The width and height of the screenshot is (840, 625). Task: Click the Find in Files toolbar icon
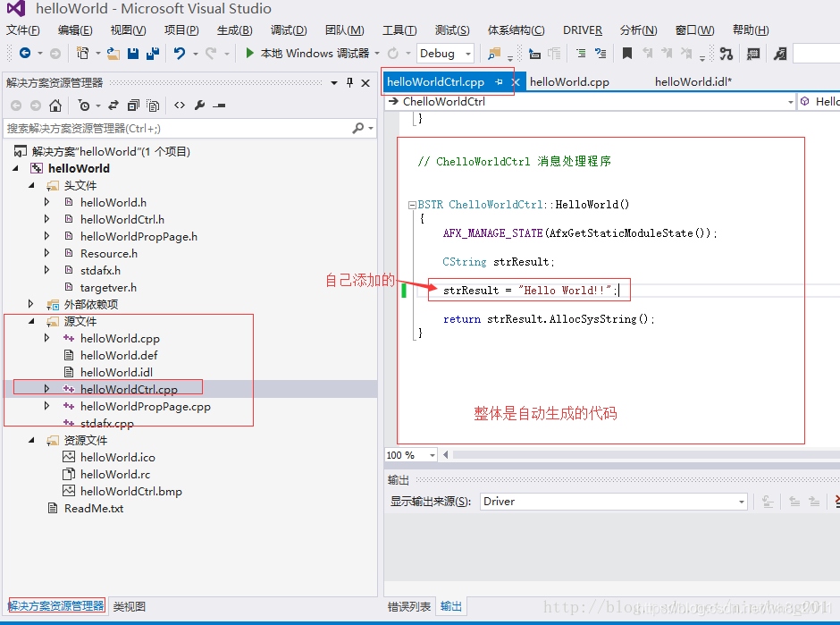[493, 53]
